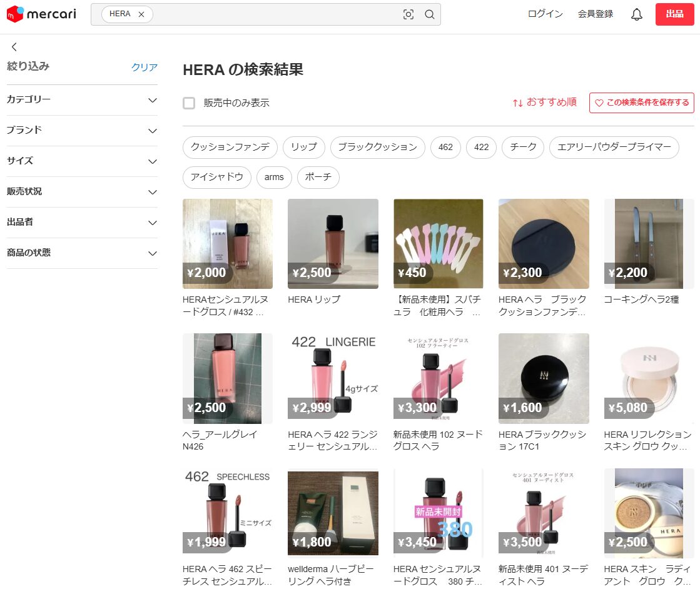Open ¥450 spatula set thumbnail
This screenshot has height=589, width=700.
(x=439, y=244)
